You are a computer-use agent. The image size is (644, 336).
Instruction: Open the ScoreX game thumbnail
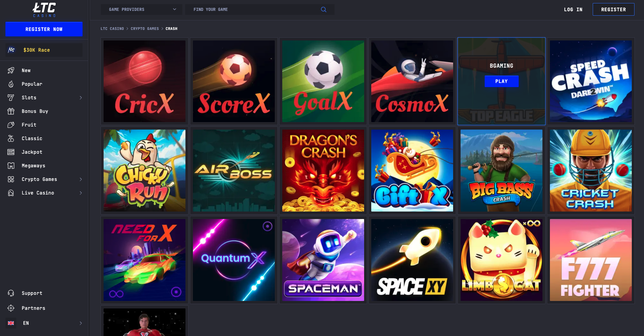click(234, 81)
